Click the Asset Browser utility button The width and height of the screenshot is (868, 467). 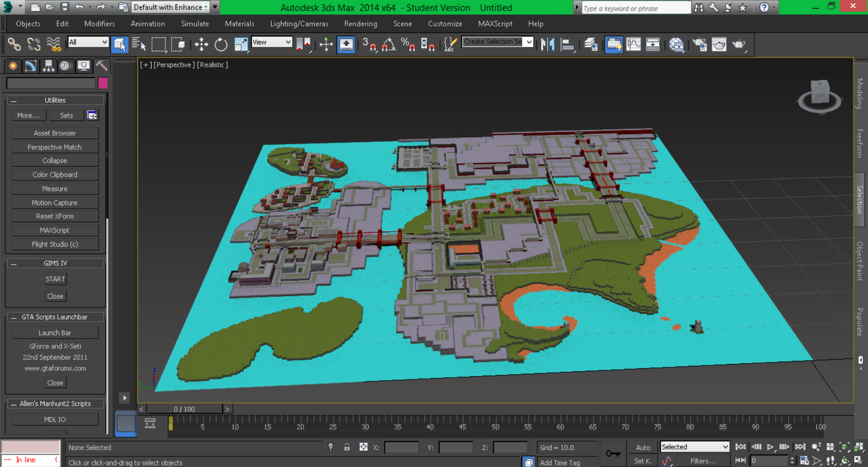click(55, 133)
